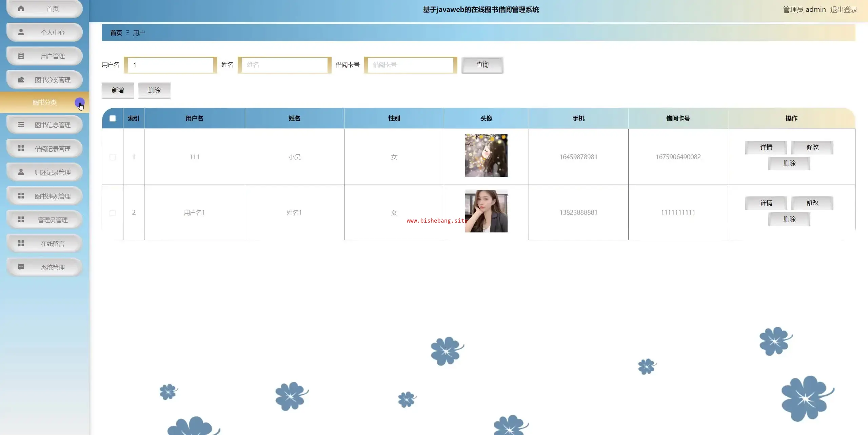Click the home icon in sidebar
The height and width of the screenshot is (435, 868).
pyautogui.click(x=21, y=8)
